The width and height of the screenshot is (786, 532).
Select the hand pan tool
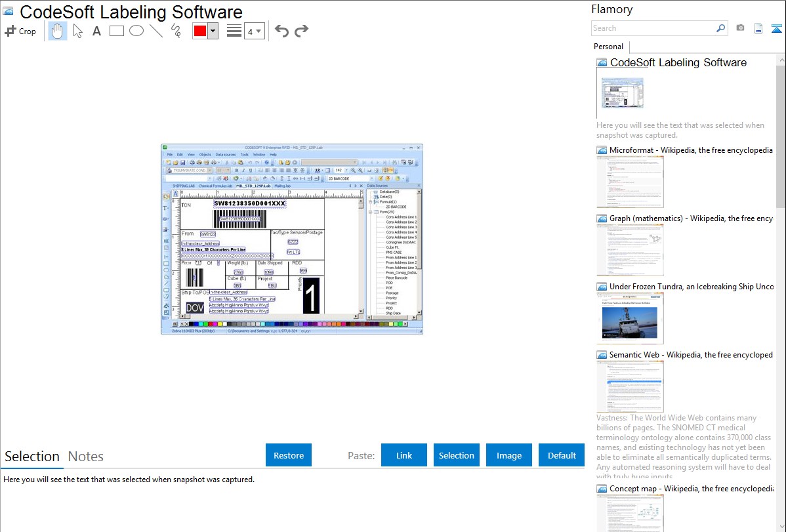point(57,31)
